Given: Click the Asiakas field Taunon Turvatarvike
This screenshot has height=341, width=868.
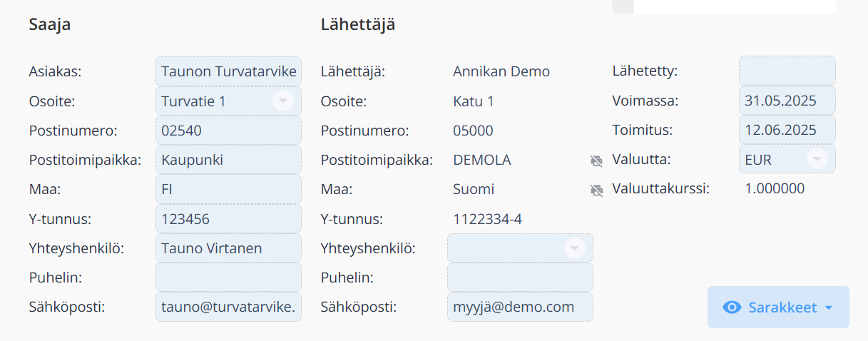Looking at the screenshot, I should [x=228, y=71].
